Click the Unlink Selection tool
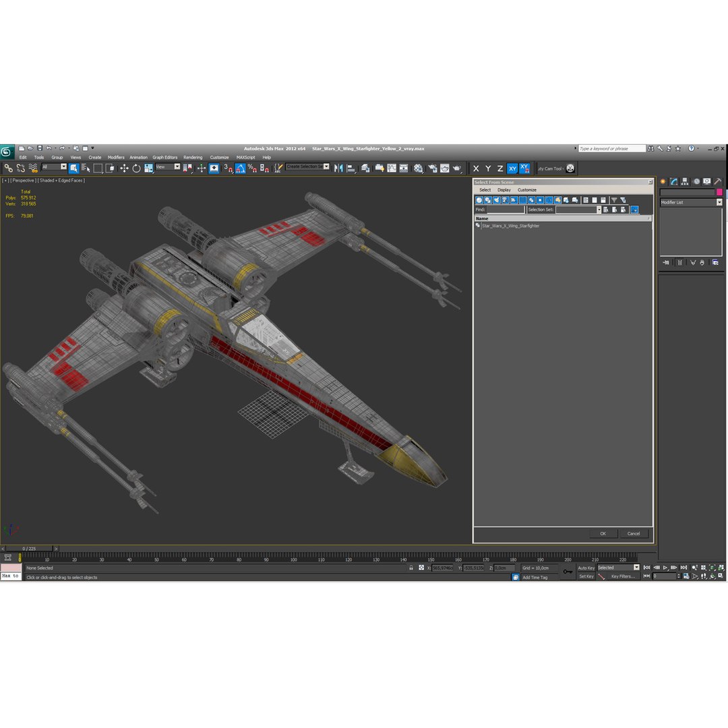 (x=20, y=168)
